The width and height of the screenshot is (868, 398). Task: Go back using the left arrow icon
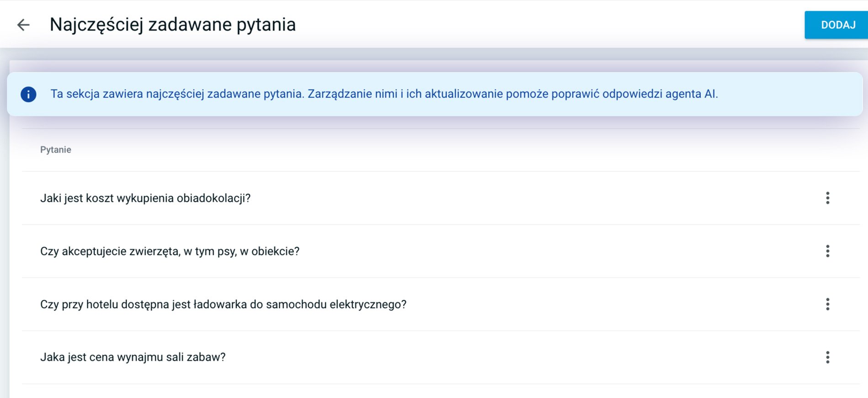pos(23,25)
